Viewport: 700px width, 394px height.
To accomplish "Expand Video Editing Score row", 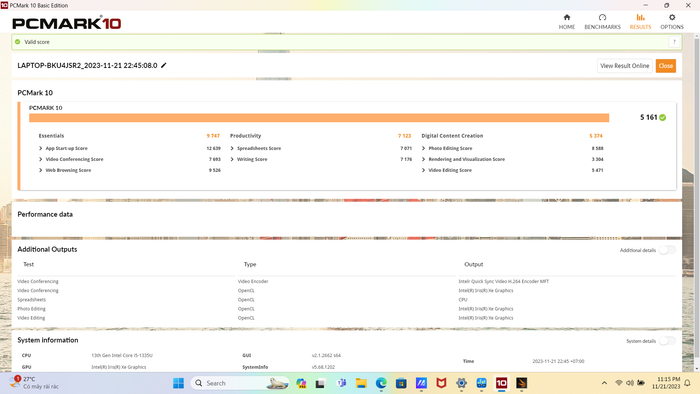I will [423, 170].
